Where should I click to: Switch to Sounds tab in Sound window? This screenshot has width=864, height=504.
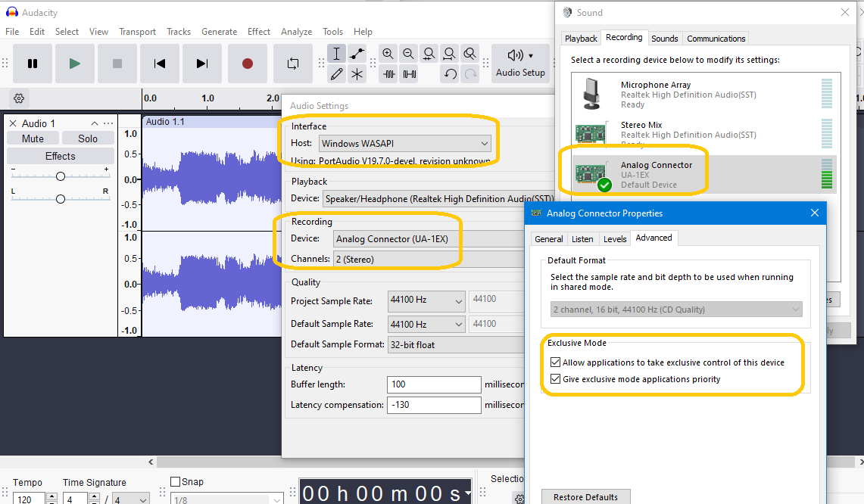point(665,39)
